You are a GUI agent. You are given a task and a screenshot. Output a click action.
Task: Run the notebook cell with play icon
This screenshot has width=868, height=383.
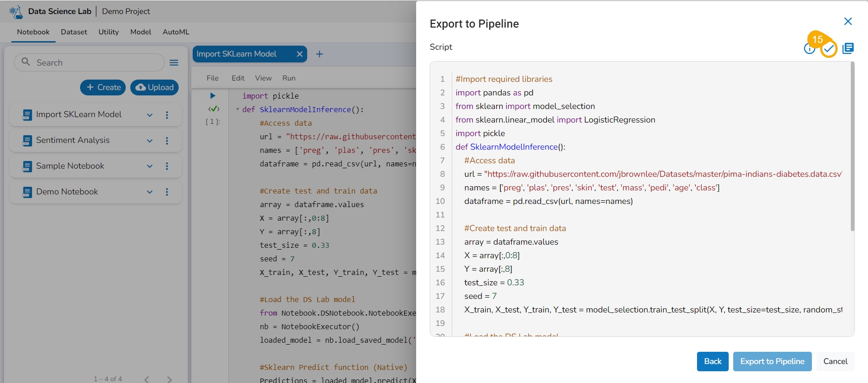click(213, 96)
